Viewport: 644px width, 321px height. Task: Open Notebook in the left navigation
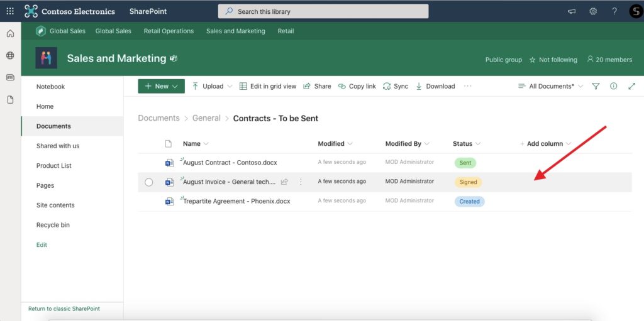point(50,87)
